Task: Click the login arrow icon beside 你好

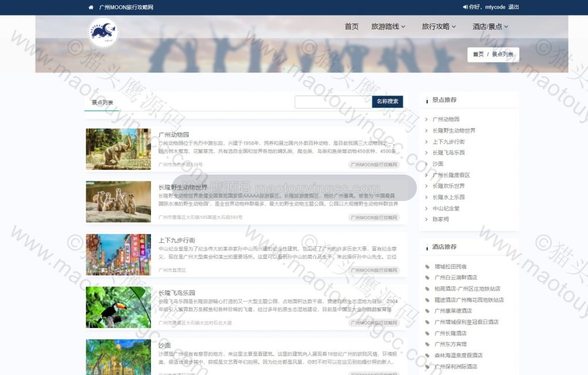Action: (465, 7)
